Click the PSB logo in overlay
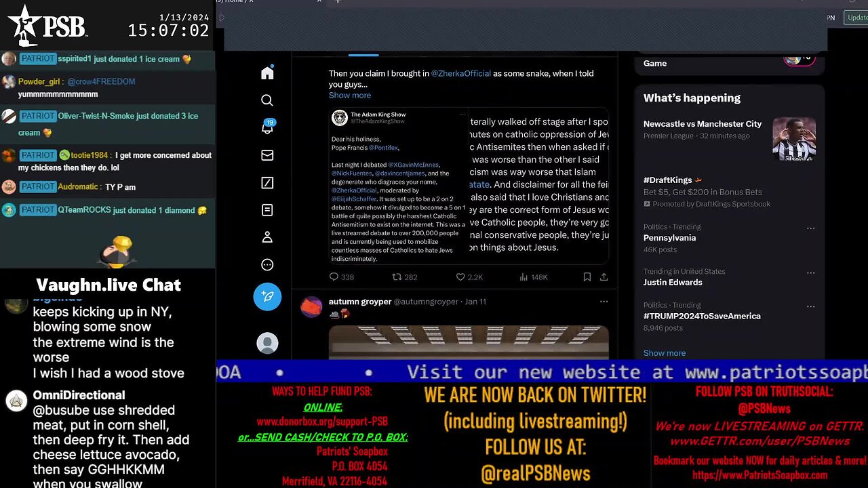Viewport: 868px width, 488px height. click(x=47, y=25)
